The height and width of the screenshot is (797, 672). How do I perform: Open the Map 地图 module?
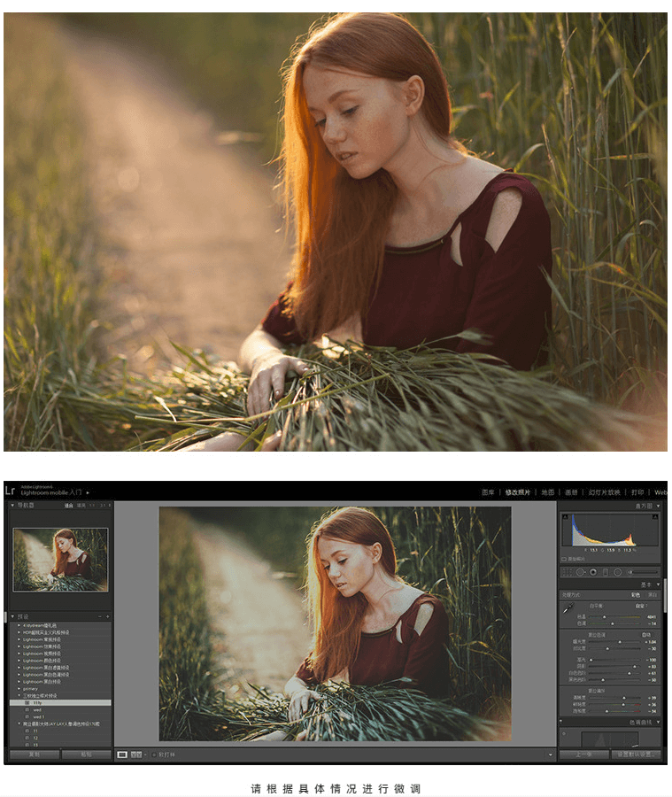tap(547, 492)
